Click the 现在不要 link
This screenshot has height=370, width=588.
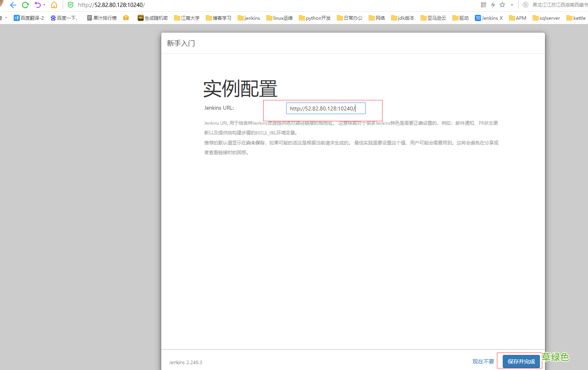tap(483, 361)
